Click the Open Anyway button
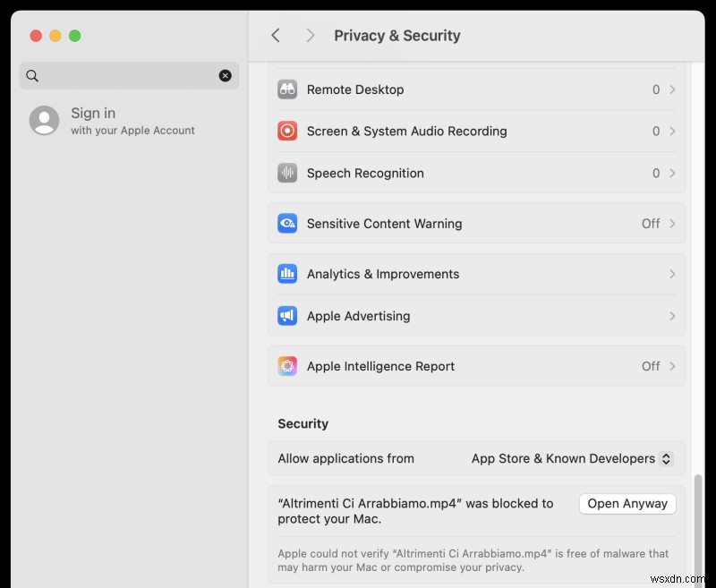This screenshot has width=716, height=588. pyautogui.click(x=627, y=504)
